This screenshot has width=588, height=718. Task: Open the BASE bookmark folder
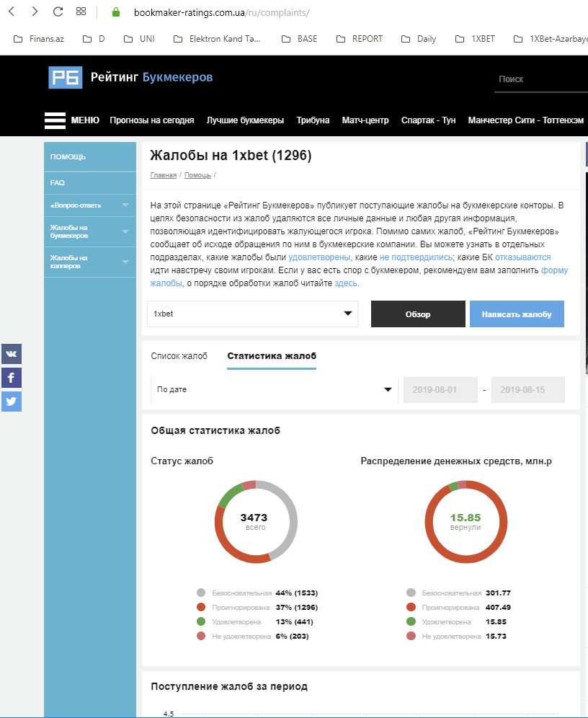point(299,39)
